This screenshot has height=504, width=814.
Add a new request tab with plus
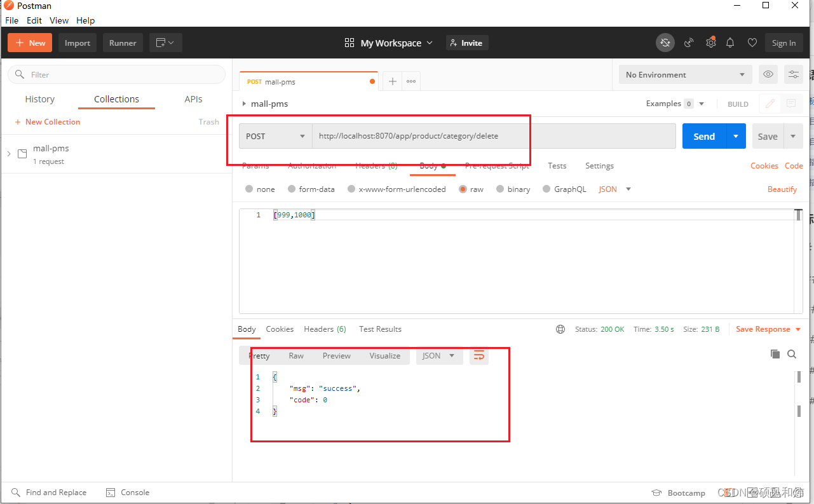pos(393,81)
